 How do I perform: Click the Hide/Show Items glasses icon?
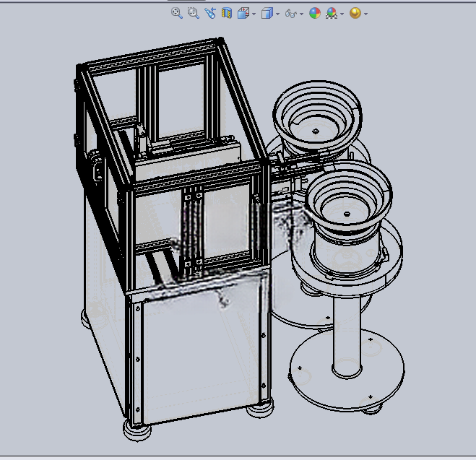(291, 14)
